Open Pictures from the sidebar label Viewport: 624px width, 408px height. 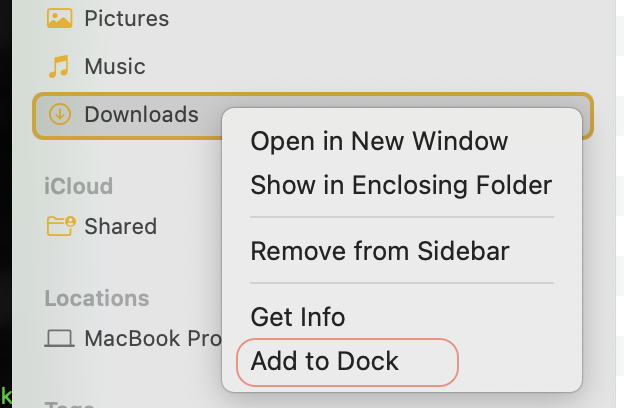coord(126,18)
